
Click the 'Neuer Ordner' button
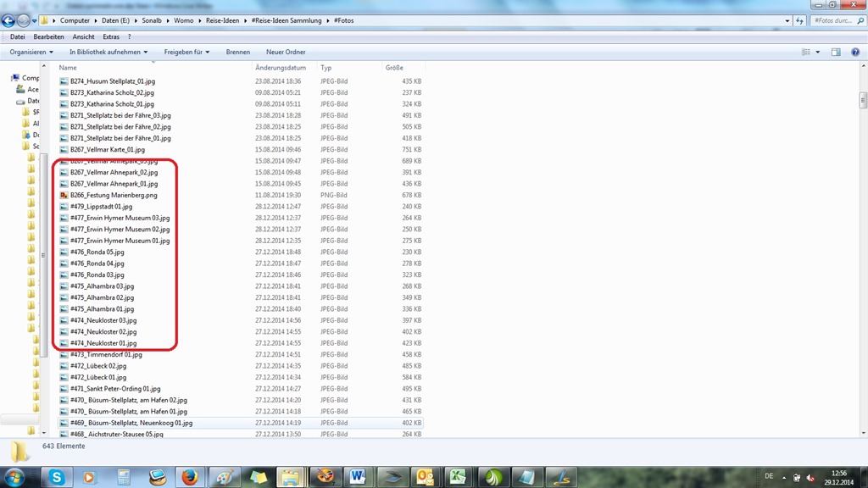point(286,52)
